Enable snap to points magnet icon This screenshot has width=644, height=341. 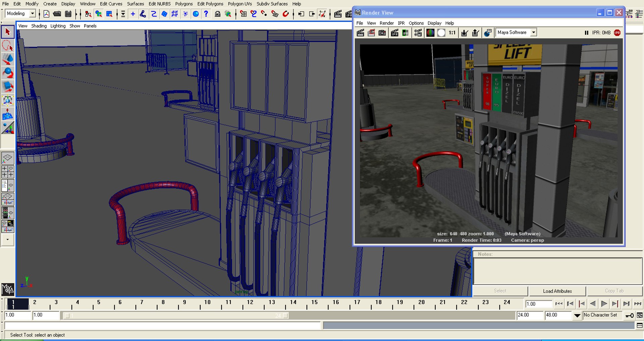point(264,14)
